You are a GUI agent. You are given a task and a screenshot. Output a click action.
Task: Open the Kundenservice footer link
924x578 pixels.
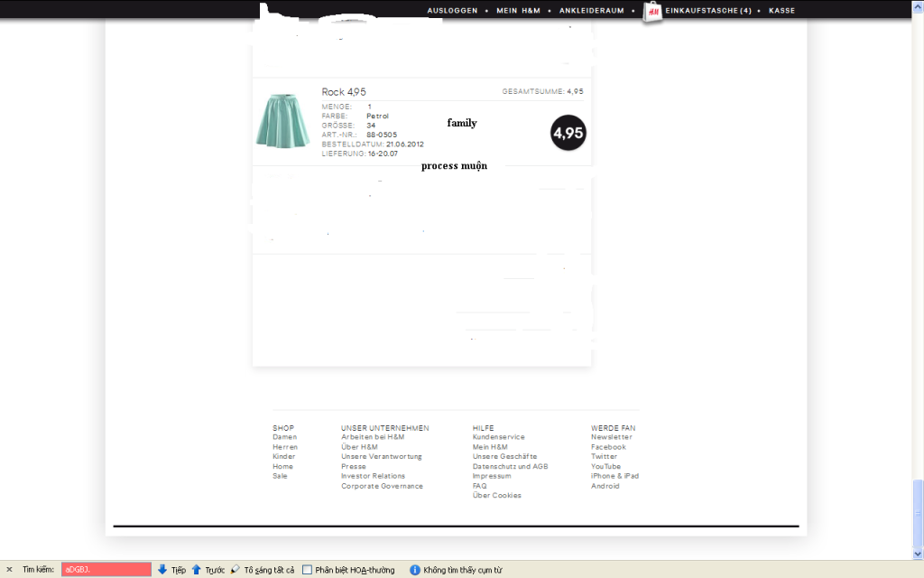tap(498, 437)
